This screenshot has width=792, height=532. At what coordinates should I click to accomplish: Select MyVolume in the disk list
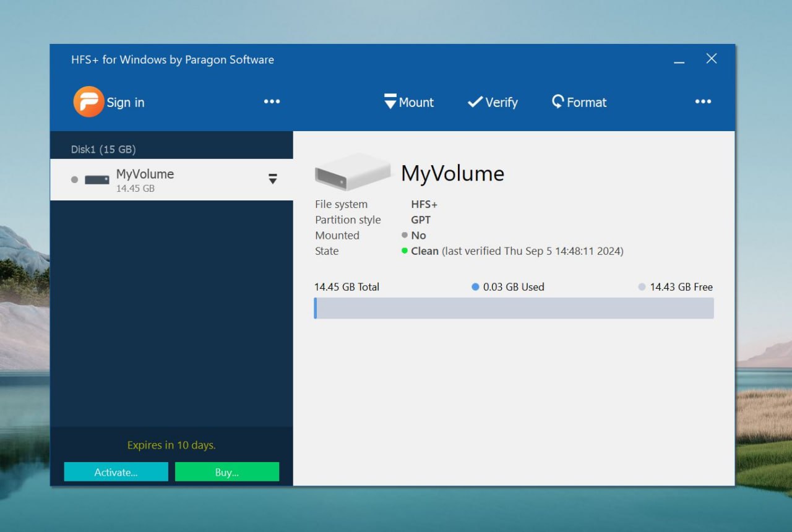click(171, 179)
